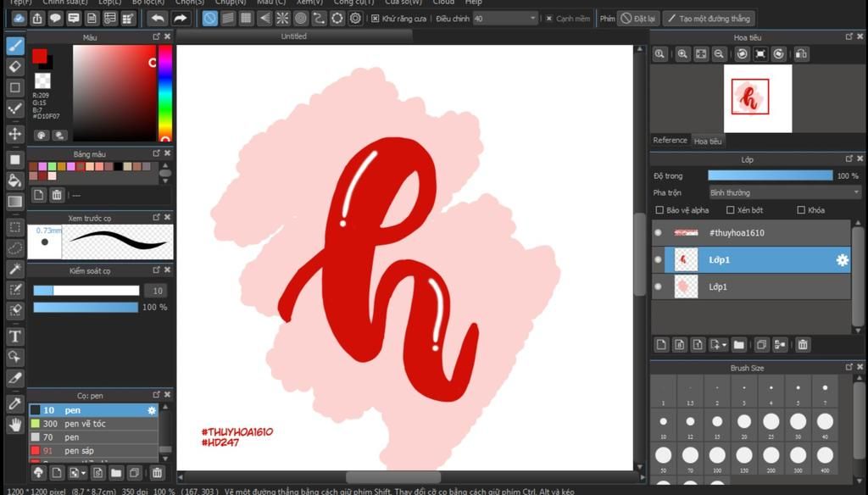Image resolution: width=868 pixels, height=495 pixels.
Task: Select the 70 pen brush
Action: point(93,437)
